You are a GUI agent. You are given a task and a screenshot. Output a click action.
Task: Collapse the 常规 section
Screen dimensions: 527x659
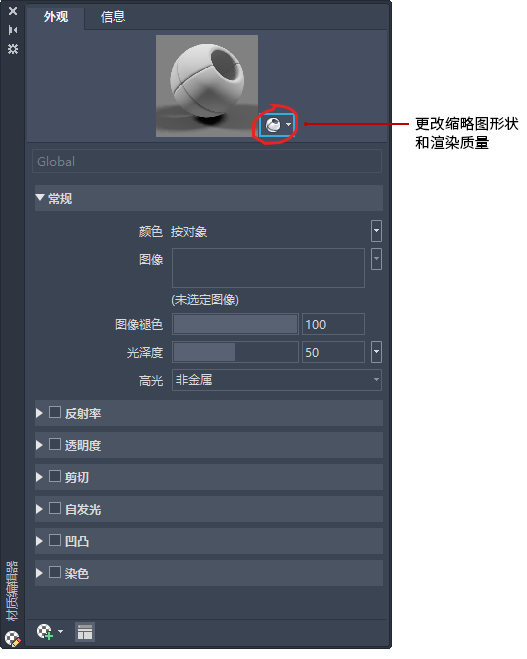pyautogui.click(x=40, y=198)
